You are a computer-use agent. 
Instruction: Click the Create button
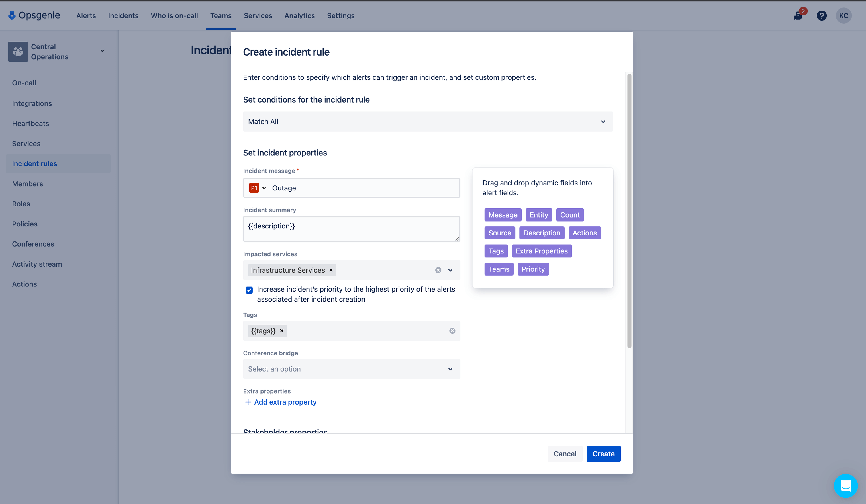(603, 454)
